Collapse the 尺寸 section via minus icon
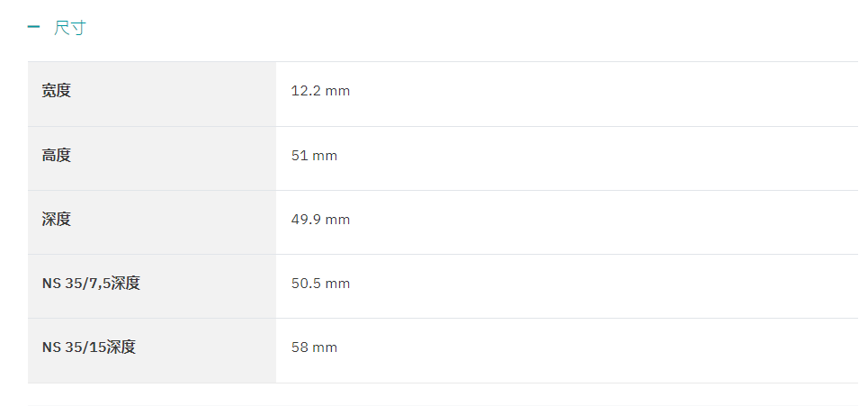Screen dimensions: 868x406 (34, 27)
